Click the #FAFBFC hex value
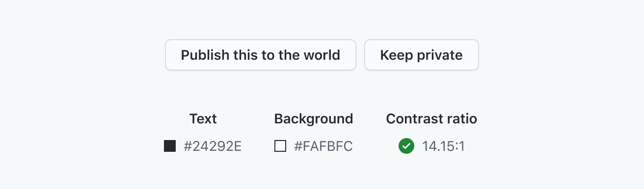The height and width of the screenshot is (189, 644). click(323, 146)
